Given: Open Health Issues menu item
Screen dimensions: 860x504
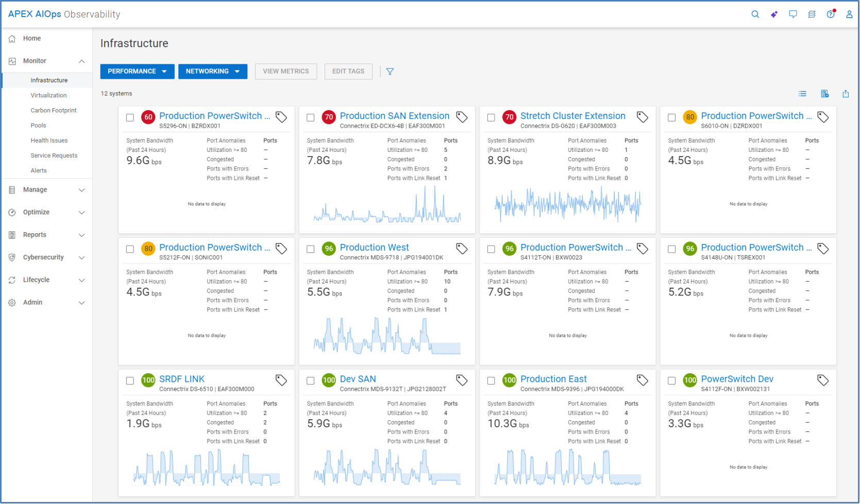Looking at the screenshot, I should 49,141.
